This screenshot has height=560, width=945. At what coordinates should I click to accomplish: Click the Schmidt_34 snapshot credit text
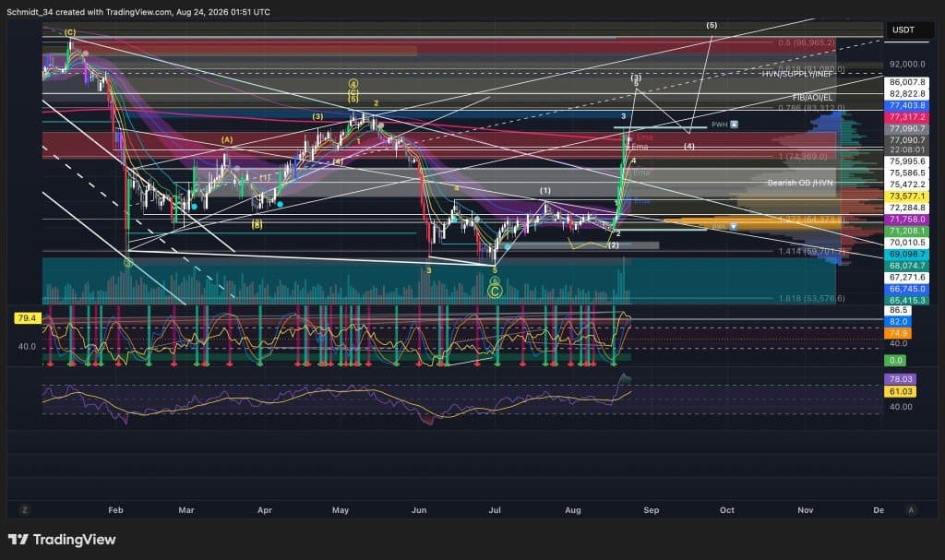coord(138,12)
